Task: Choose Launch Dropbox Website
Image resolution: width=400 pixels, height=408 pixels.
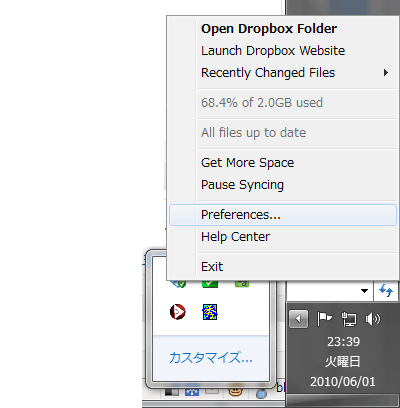Action: coord(283,51)
